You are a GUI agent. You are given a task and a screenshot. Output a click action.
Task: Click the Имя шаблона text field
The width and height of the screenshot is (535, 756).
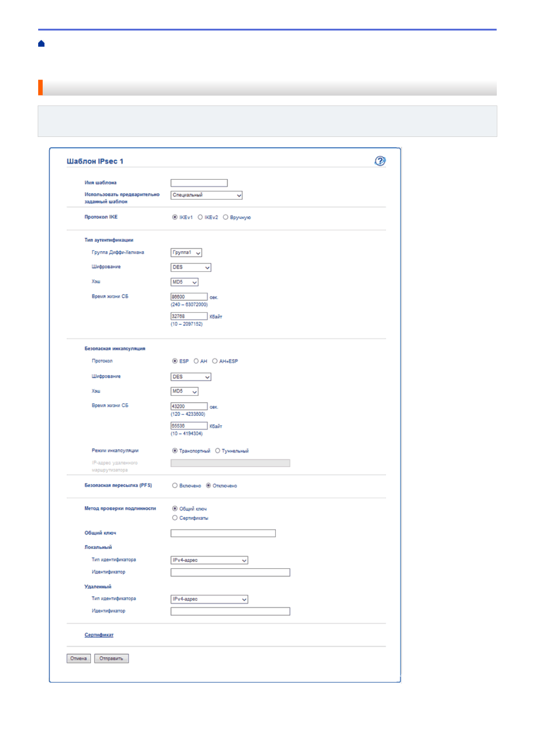[199, 183]
